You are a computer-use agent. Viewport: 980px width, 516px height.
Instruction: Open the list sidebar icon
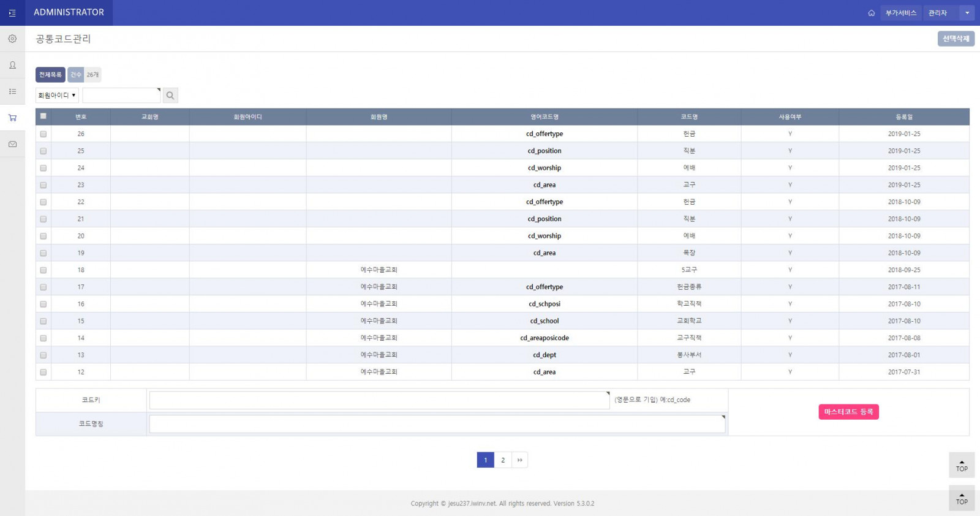point(12,91)
